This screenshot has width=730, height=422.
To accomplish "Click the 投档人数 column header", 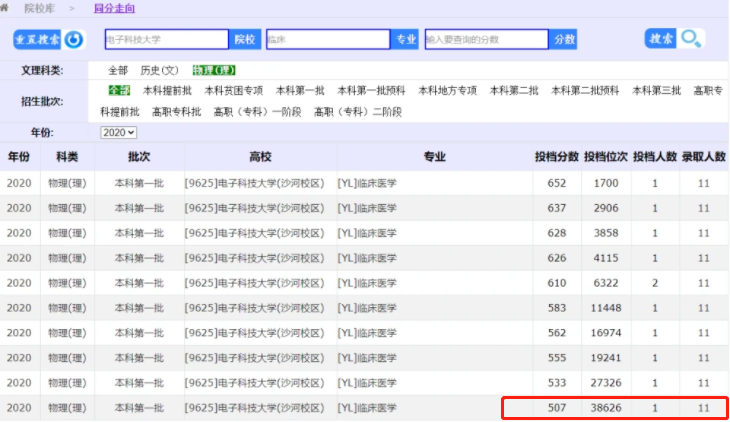I will pos(655,157).
